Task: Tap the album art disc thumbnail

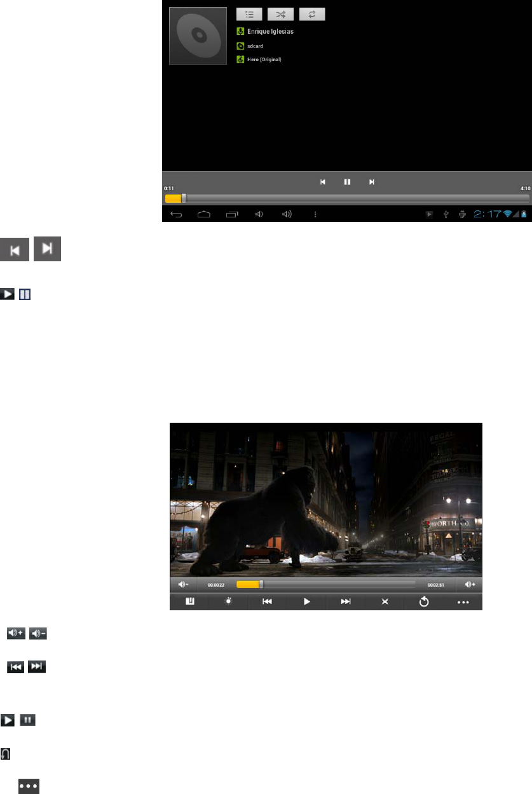Action: (x=198, y=36)
